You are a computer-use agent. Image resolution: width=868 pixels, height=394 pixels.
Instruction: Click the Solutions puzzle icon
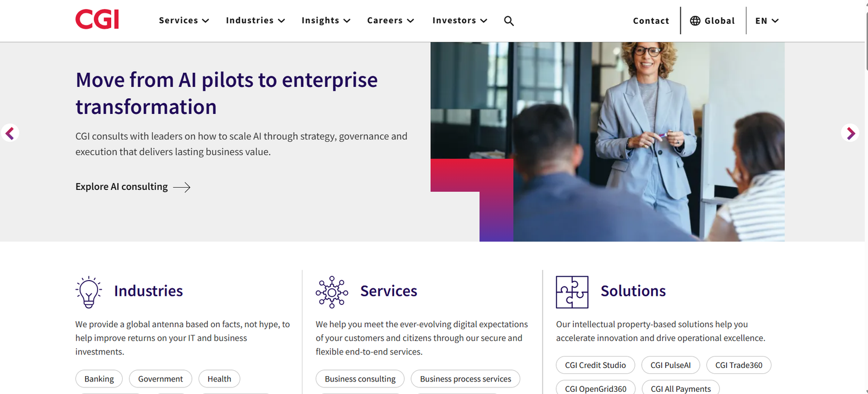coord(572,292)
